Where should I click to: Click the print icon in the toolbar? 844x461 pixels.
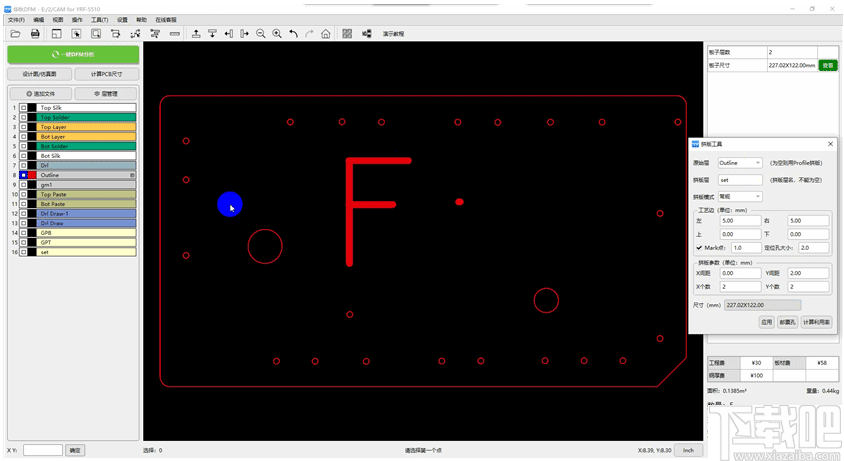(x=35, y=34)
